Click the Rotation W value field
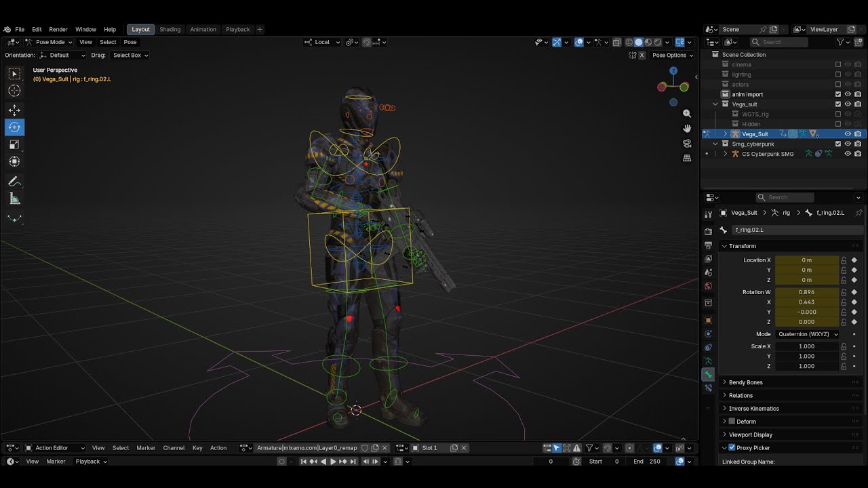 click(x=807, y=292)
